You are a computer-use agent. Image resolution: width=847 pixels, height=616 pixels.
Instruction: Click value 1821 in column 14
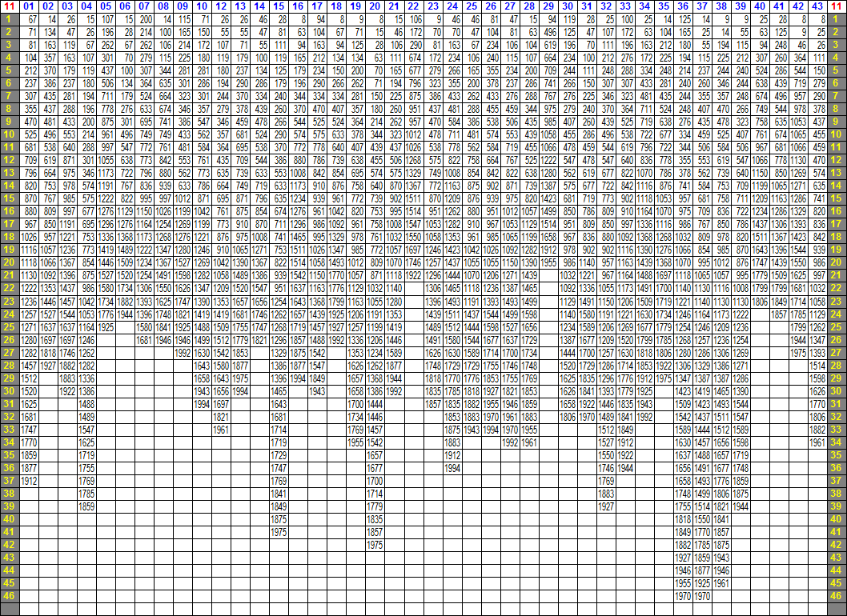tap(259, 339)
